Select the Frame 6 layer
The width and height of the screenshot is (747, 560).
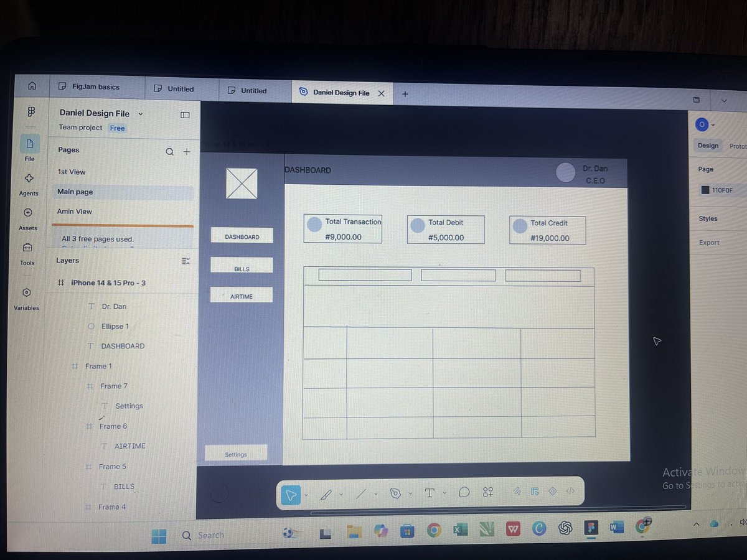click(x=113, y=426)
